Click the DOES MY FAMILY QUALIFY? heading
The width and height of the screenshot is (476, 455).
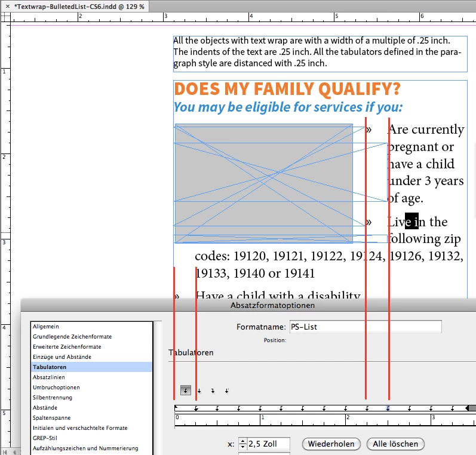[x=287, y=89]
